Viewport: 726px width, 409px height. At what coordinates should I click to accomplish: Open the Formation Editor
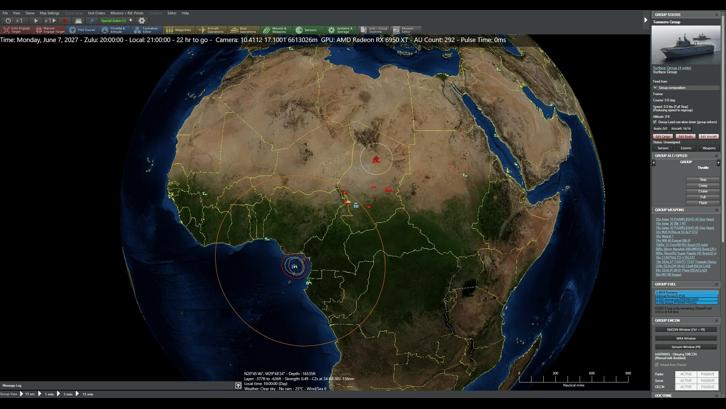click(x=147, y=30)
